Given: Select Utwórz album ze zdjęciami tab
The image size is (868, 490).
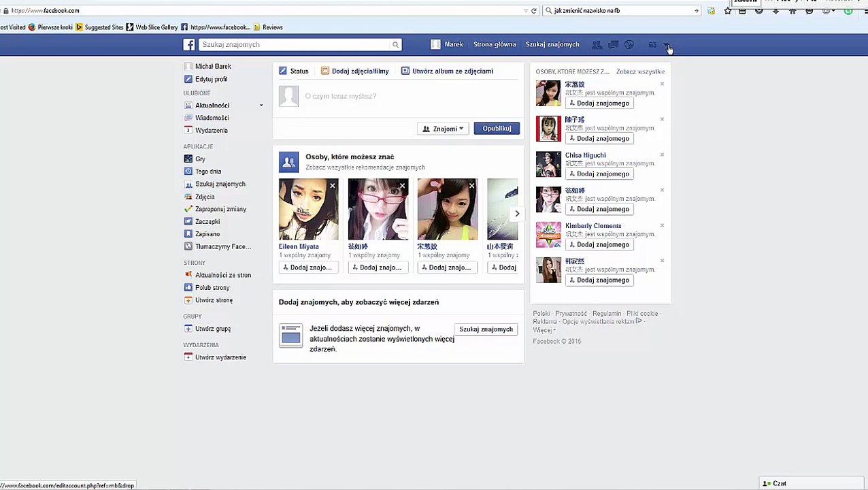Looking at the screenshot, I should pos(447,71).
